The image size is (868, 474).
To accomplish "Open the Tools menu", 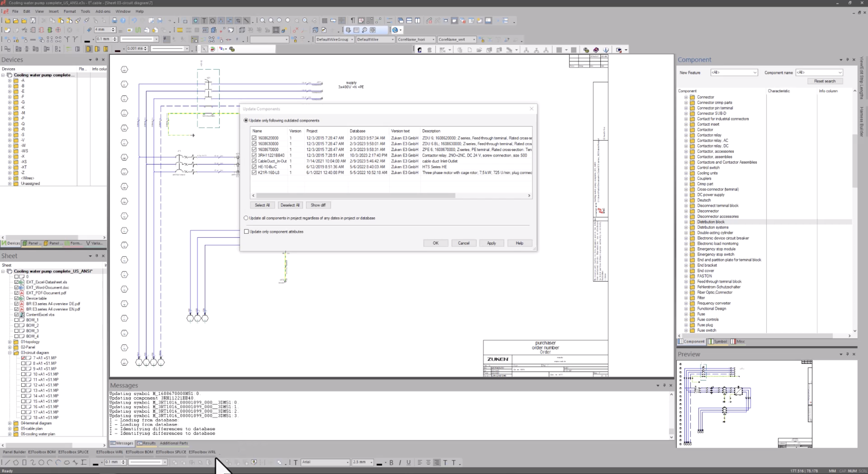I will coord(85,11).
